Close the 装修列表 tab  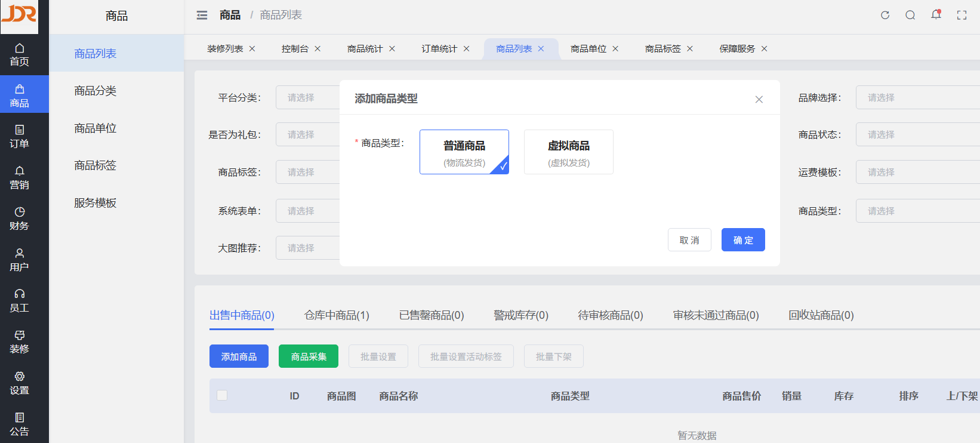point(252,48)
